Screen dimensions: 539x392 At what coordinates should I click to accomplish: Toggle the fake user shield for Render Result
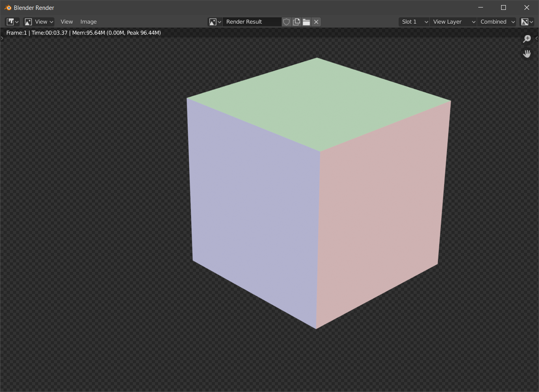[286, 22]
